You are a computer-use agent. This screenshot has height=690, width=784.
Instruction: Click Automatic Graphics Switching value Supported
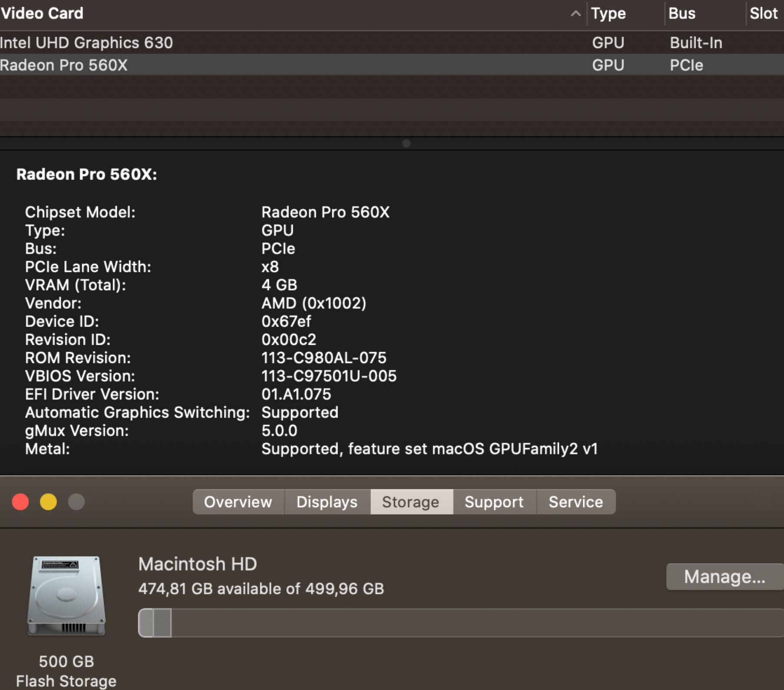tap(300, 413)
